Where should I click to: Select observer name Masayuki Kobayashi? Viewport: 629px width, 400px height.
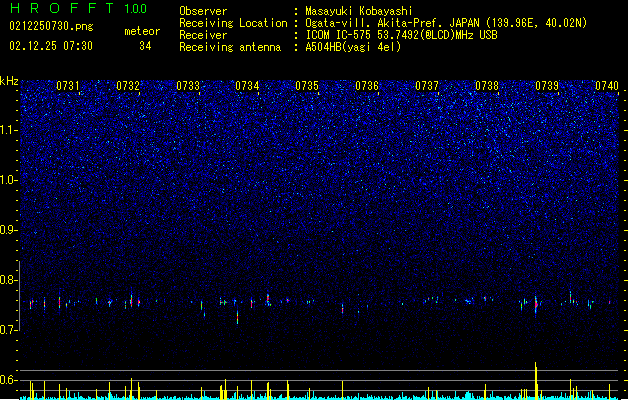359,11
